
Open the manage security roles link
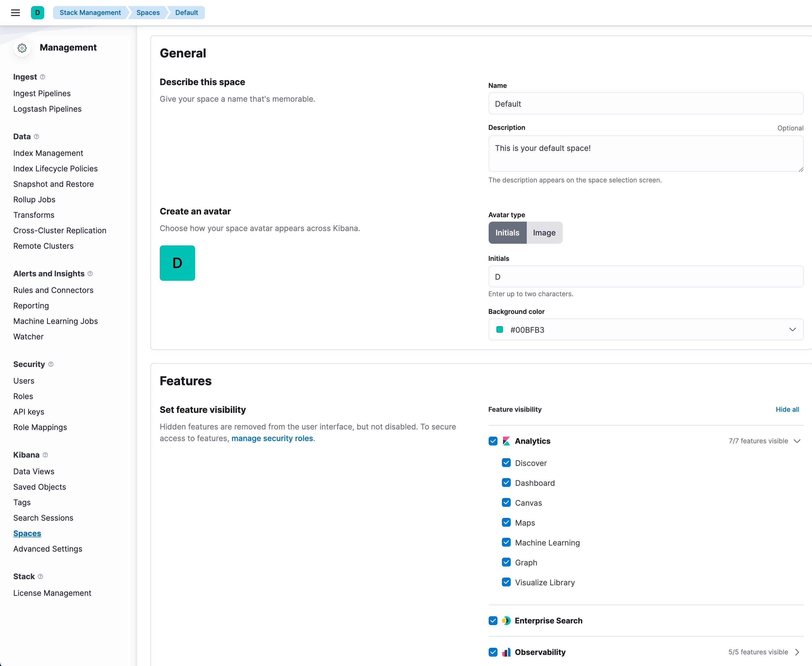click(273, 439)
